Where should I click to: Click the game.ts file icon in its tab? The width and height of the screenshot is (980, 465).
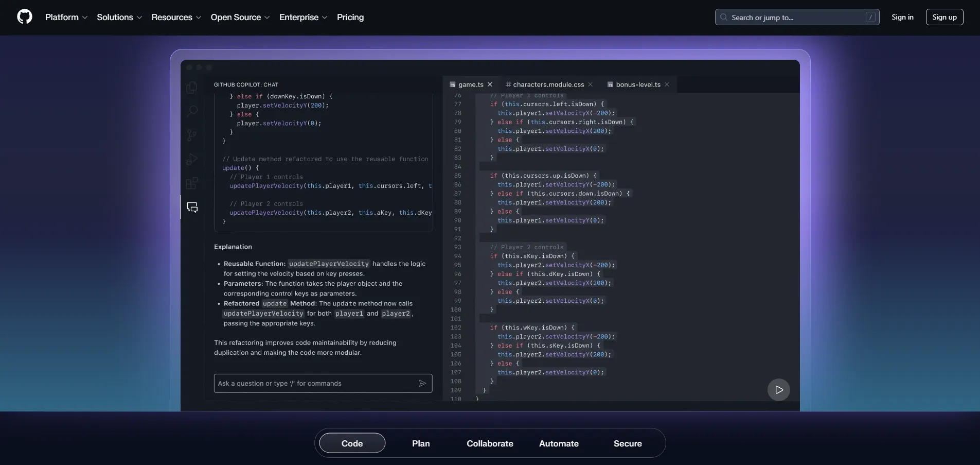(453, 84)
